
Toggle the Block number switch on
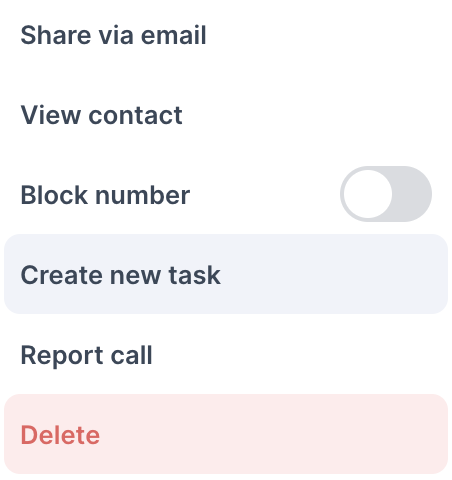(386, 194)
